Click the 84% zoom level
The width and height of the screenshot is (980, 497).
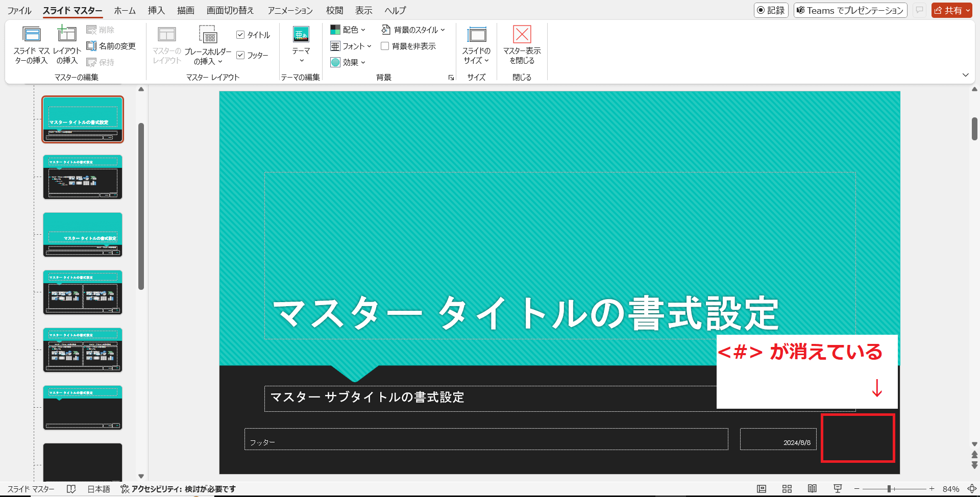pos(951,489)
